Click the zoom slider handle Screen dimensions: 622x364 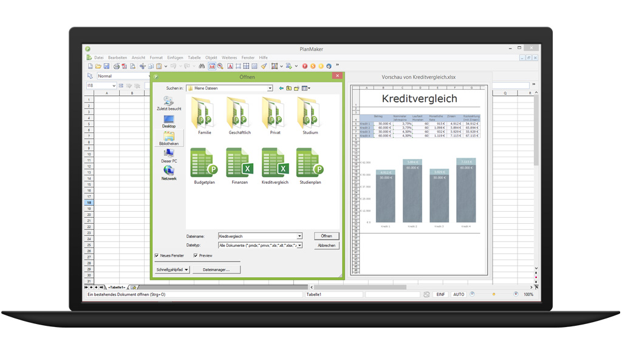[x=494, y=294]
